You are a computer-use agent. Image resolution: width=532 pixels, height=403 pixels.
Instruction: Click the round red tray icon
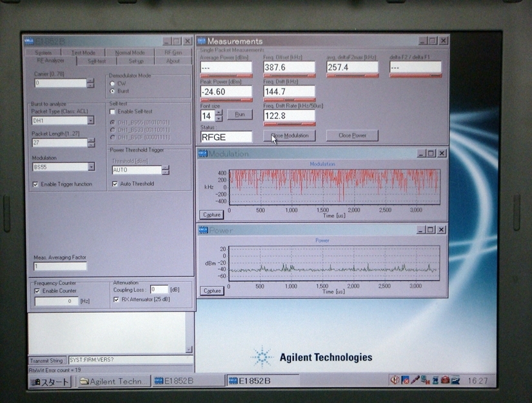coord(445,380)
